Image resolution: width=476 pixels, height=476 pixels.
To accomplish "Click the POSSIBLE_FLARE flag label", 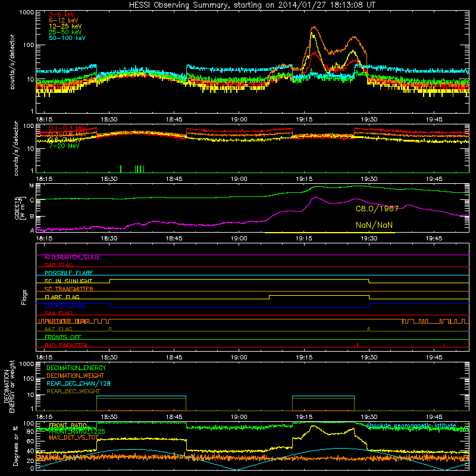I will 68,273.
